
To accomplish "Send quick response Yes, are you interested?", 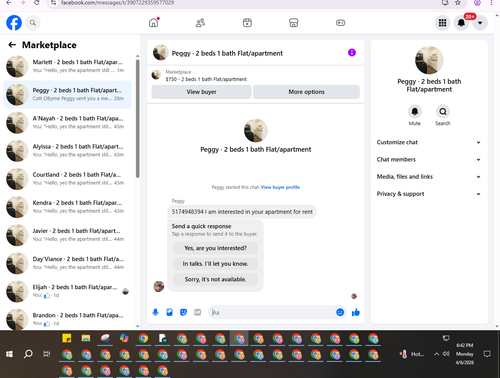I will [215, 248].
